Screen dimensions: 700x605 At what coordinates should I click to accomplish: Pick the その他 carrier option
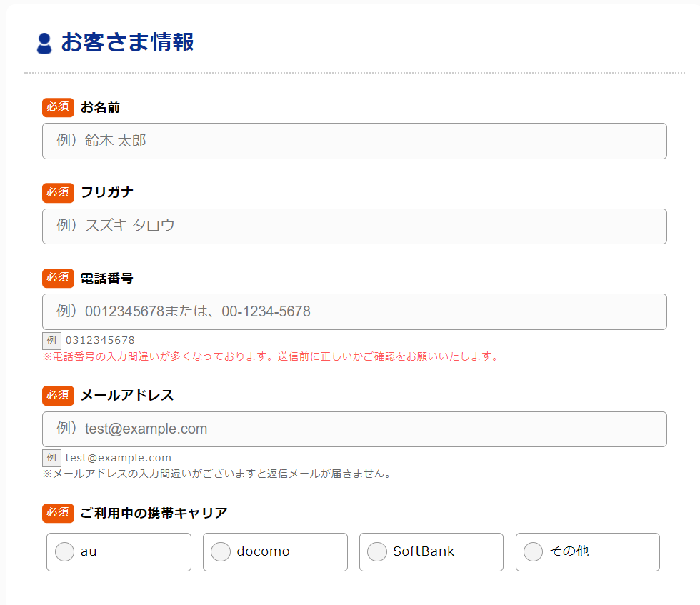click(534, 552)
